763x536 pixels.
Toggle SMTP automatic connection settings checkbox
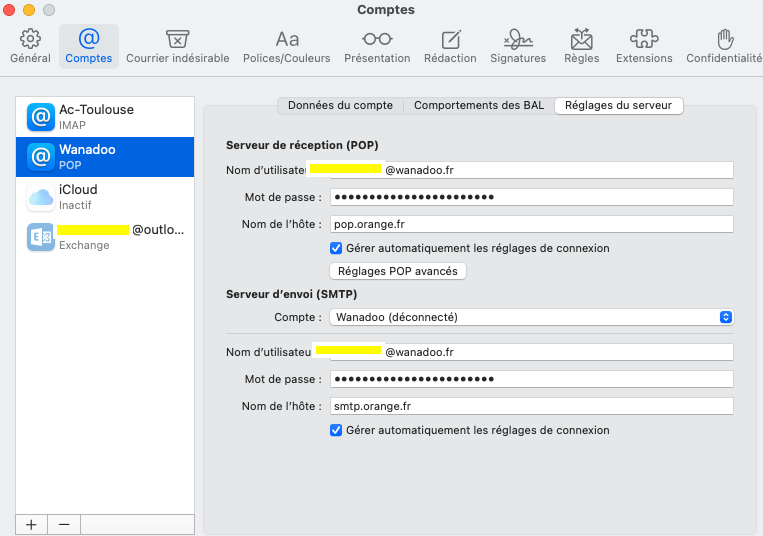[336, 430]
